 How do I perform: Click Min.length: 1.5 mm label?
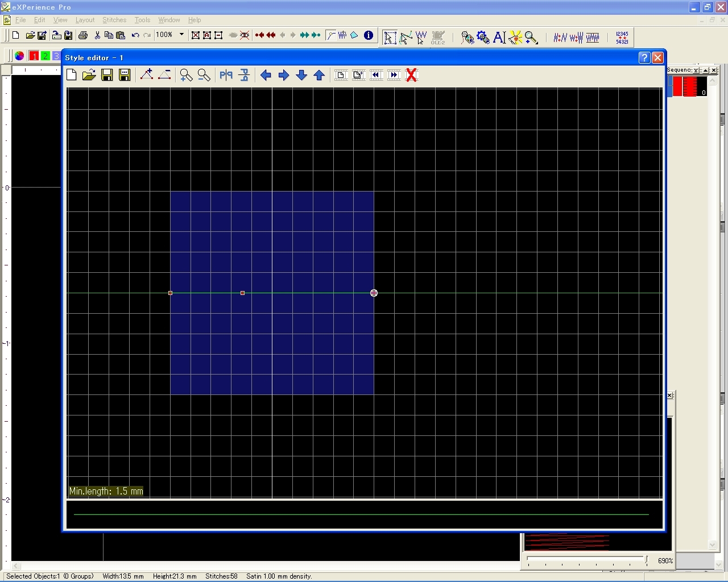pyautogui.click(x=106, y=491)
